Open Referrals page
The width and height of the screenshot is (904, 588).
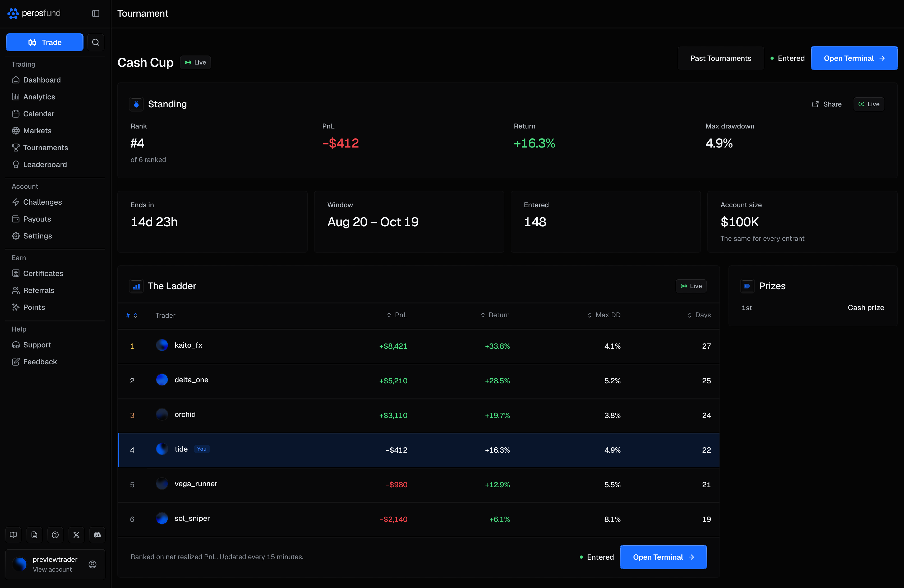click(x=56, y=290)
